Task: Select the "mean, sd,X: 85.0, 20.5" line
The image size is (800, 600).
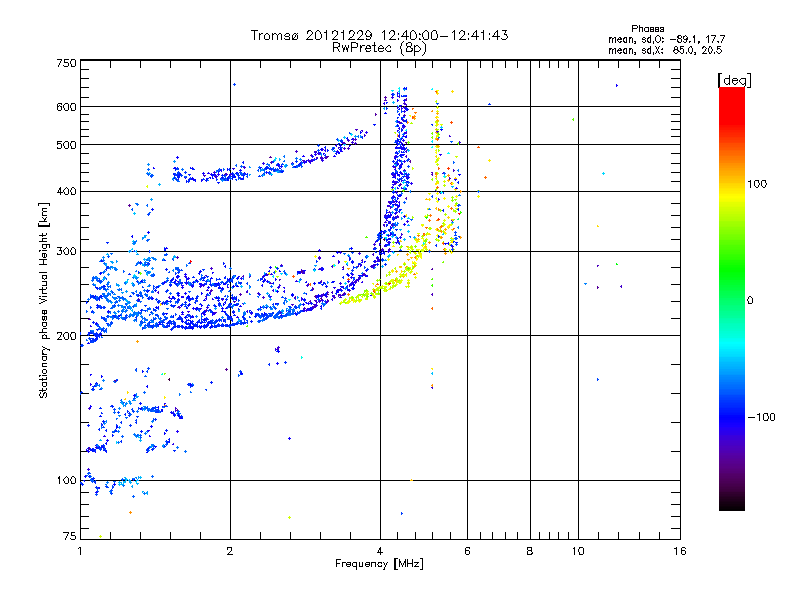Action: tap(665, 50)
